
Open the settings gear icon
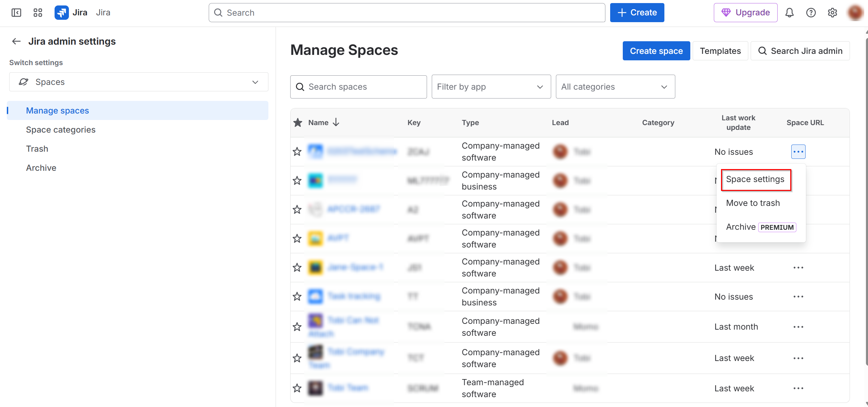tap(832, 13)
